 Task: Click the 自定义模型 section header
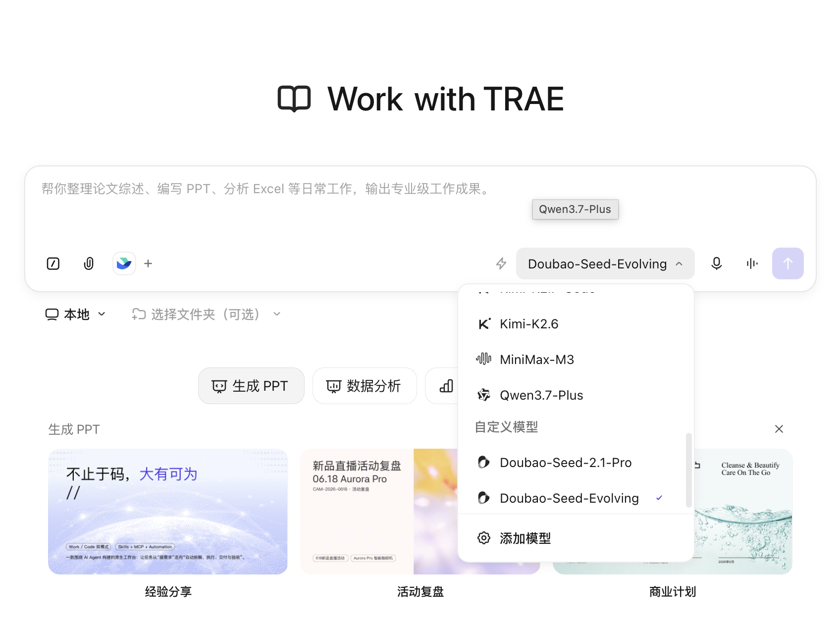(x=506, y=427)
